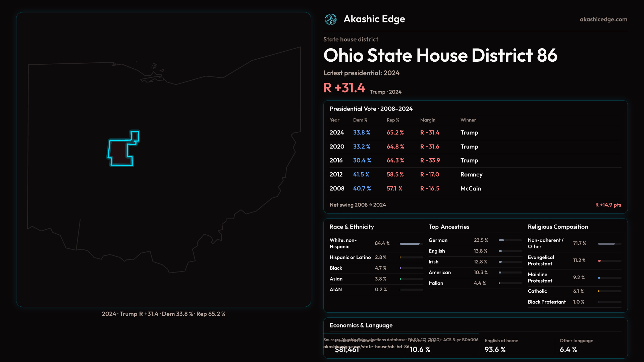Click the Evangelical Protestant red bar marker

599,261
